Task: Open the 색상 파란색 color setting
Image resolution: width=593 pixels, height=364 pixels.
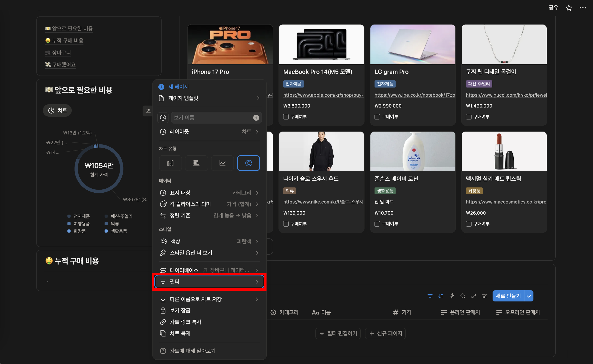Action: pyautogui.click(x=209, y=241)
